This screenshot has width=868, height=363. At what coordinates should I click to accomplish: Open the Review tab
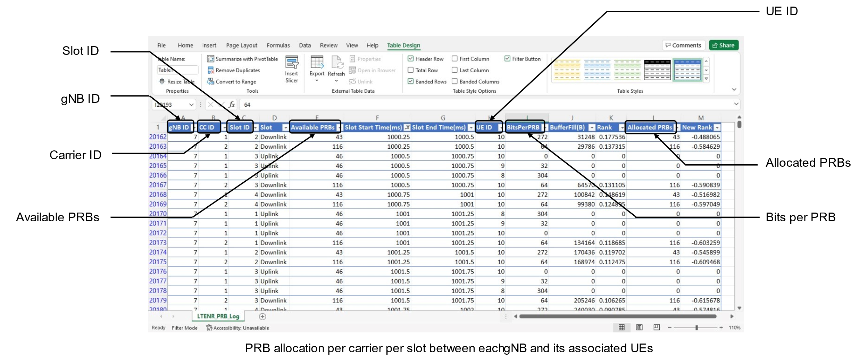pyautogui.click(x=328, y=46)
